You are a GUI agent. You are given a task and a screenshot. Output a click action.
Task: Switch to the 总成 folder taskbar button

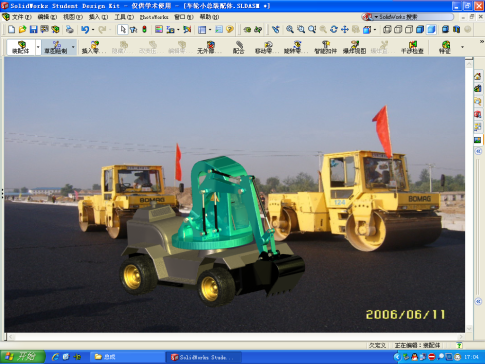click(x=128, y=357)
